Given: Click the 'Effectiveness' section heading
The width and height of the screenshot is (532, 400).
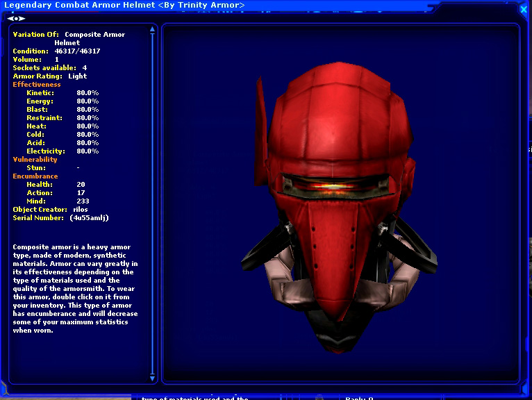Looking at the screenshot, I should click(37, 85).
